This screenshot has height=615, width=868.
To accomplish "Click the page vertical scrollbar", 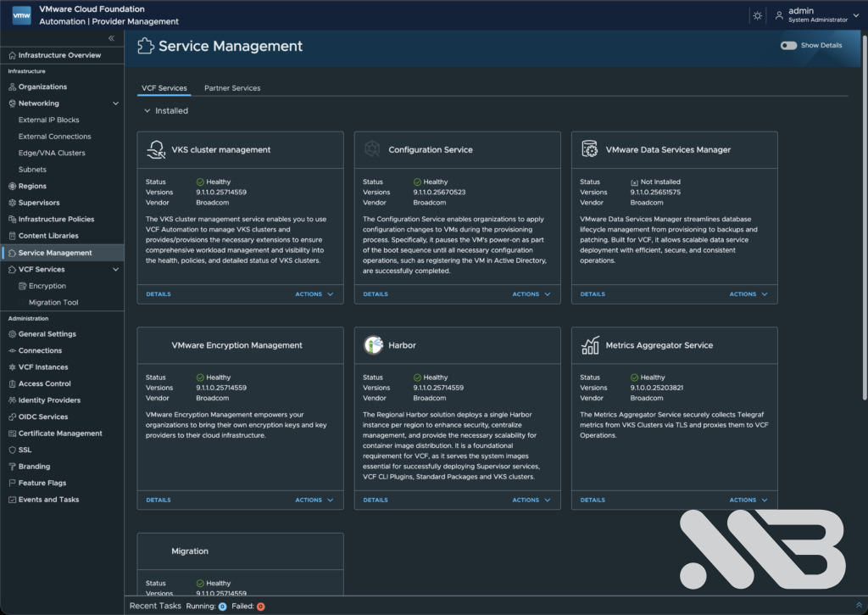I will (864, 217).
